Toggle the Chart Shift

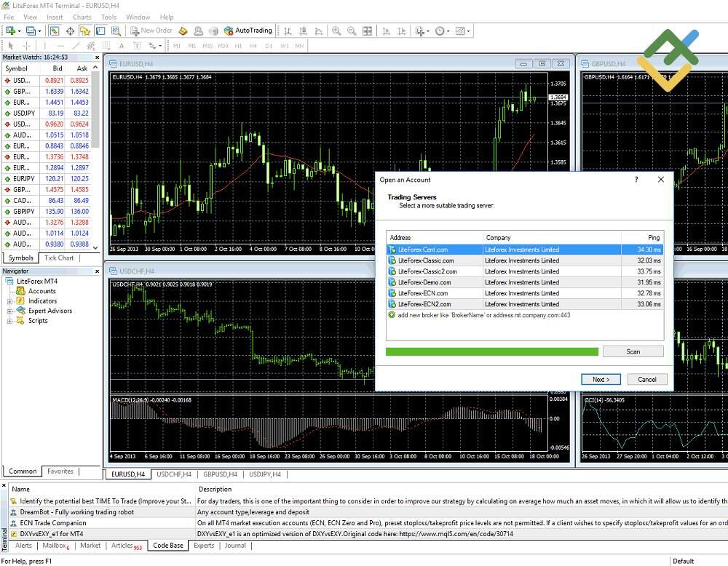click(x=400, y=31)
